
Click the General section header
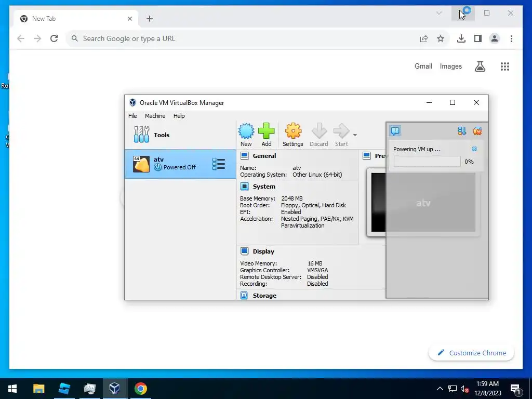[x=264, y=156]
